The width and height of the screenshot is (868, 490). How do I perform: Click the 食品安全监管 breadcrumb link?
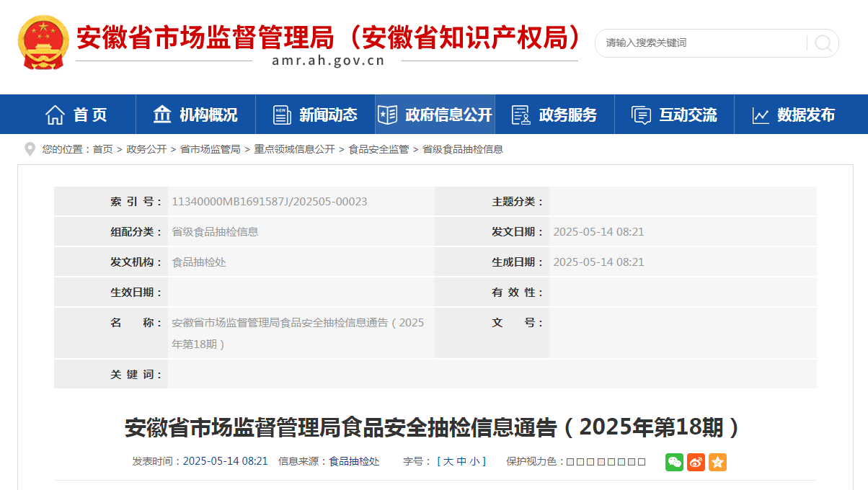point(378,149)
